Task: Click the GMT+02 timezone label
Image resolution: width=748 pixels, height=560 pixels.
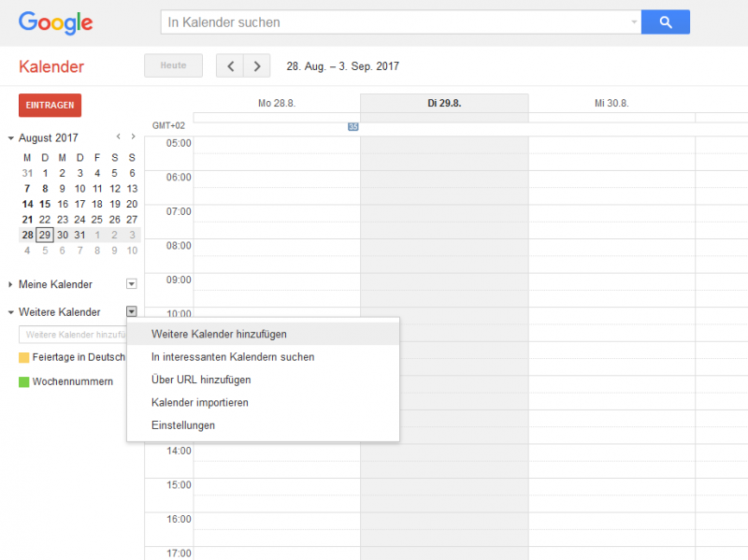Action: [x=168, y=125]
